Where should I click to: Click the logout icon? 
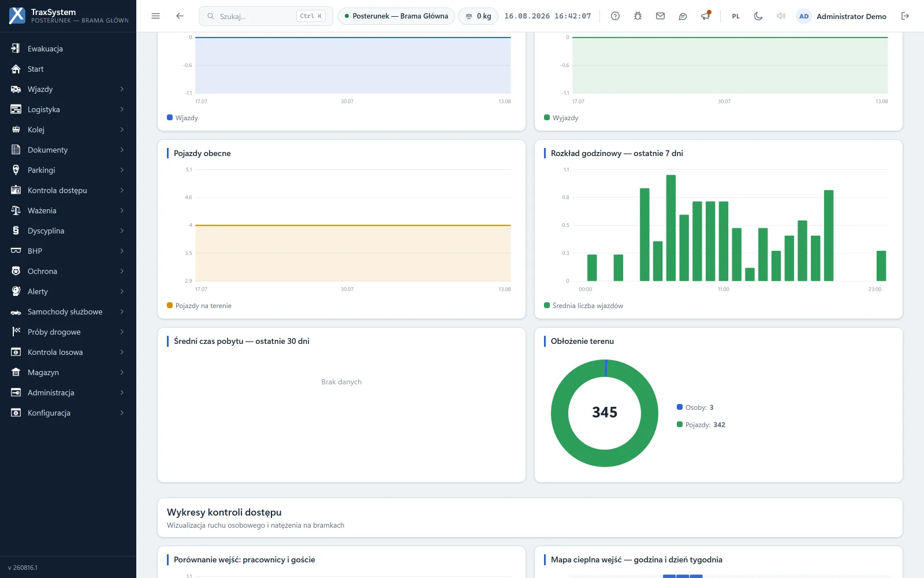tap(905, 16)
